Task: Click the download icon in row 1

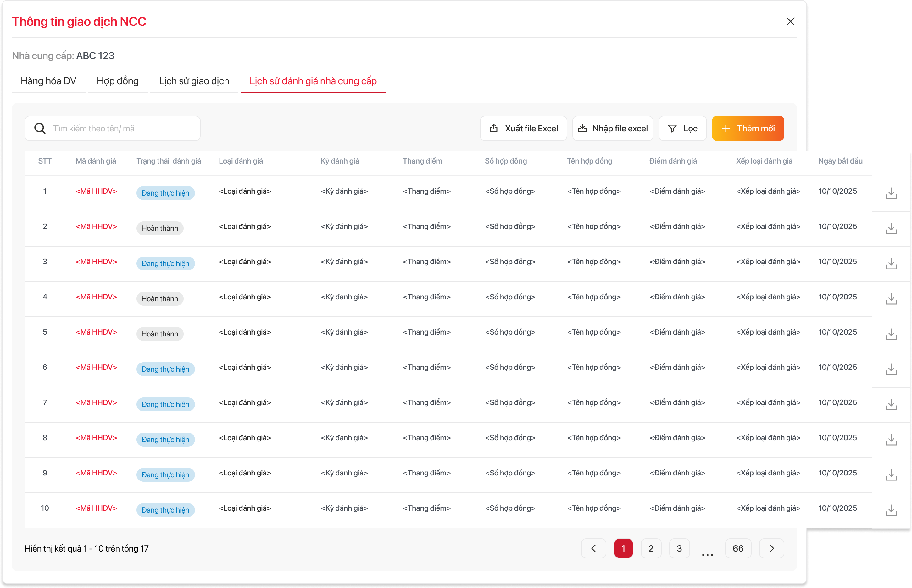Action: pos(891,193)
